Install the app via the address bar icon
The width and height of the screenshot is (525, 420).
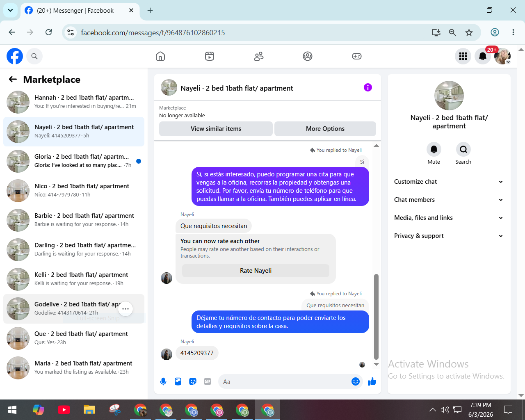[436, 32]
